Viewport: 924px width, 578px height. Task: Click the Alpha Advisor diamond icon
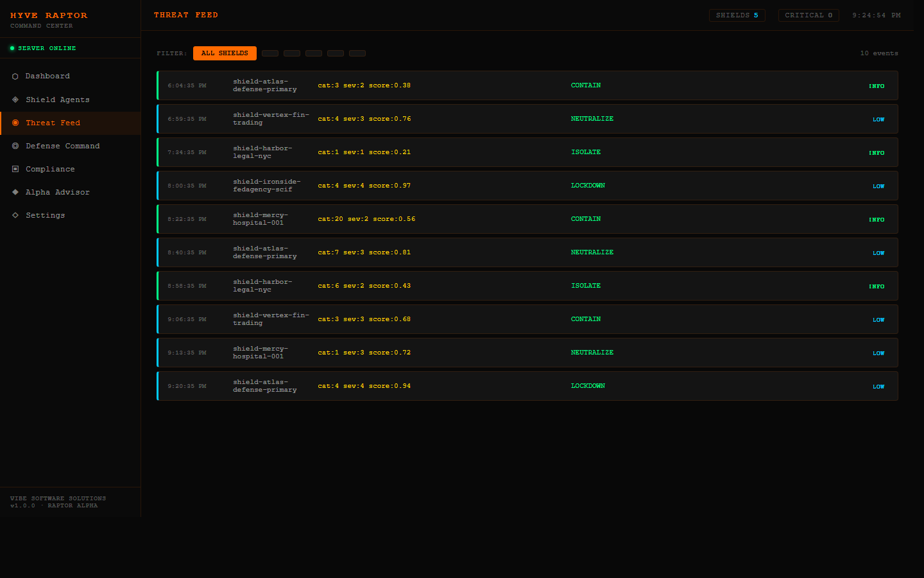click(x=15, y=192)
